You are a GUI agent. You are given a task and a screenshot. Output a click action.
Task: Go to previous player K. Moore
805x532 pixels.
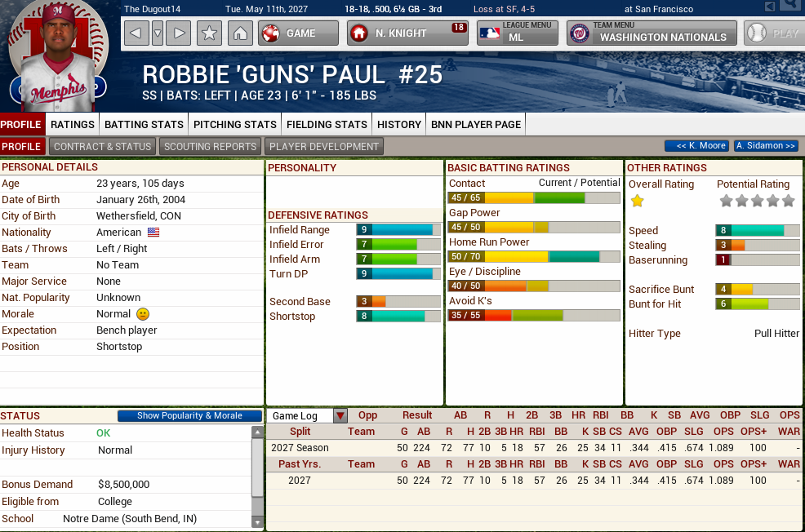click(696, 146)
